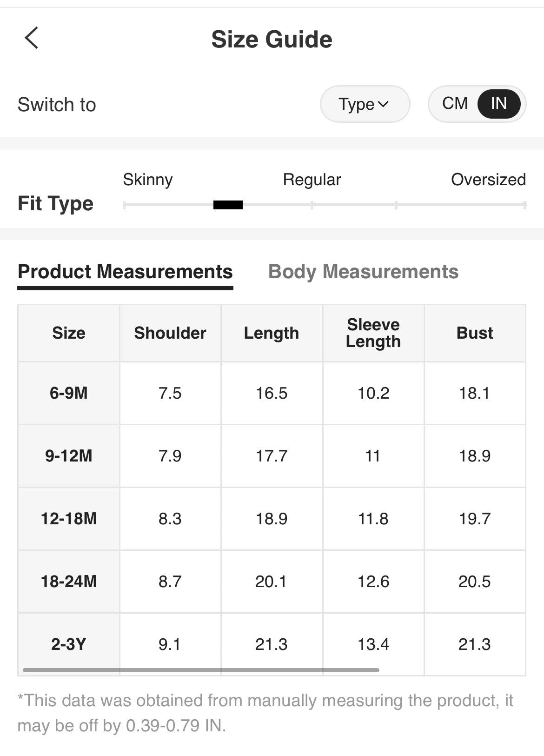The height and width of the screenshot is (756, 544).
Task: Tap the back arrow icon
Action: tap(31, 38)
